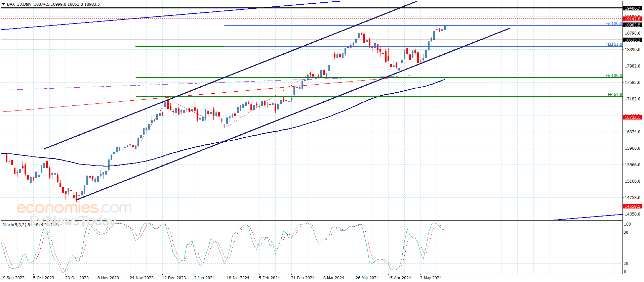This screenshot has height=282, width=644.
Task: Select the Stoch(5,3,3) indicator label
Action: click(14, 225)
